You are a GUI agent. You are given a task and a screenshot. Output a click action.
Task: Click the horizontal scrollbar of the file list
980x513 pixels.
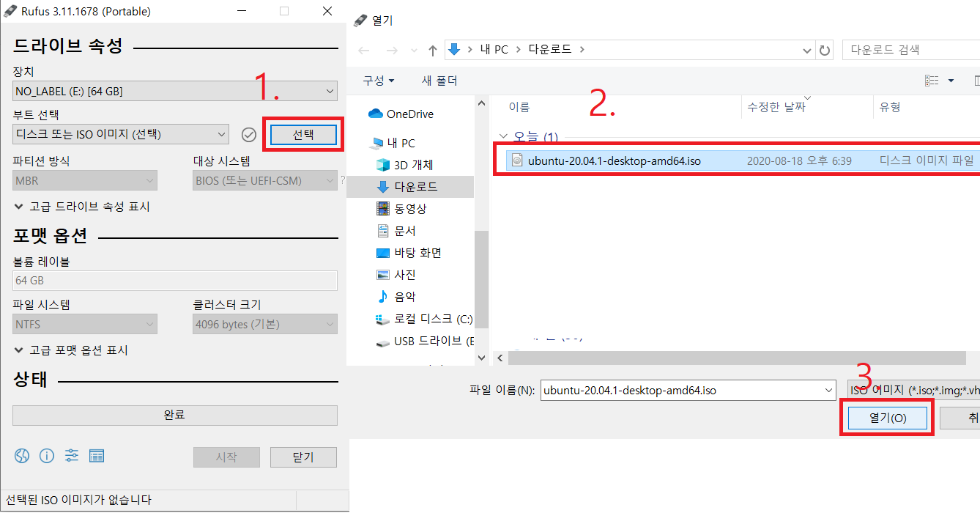pos(737,358)
